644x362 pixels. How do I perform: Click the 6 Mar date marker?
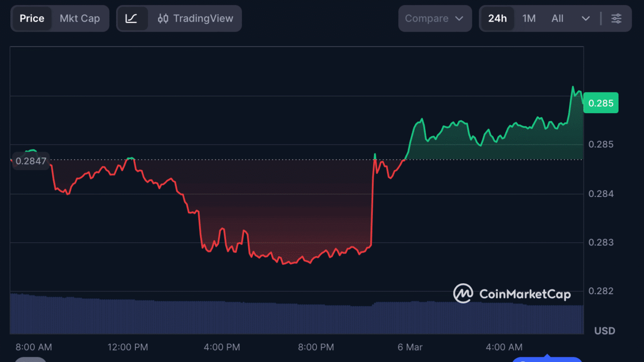coord(410,347)
